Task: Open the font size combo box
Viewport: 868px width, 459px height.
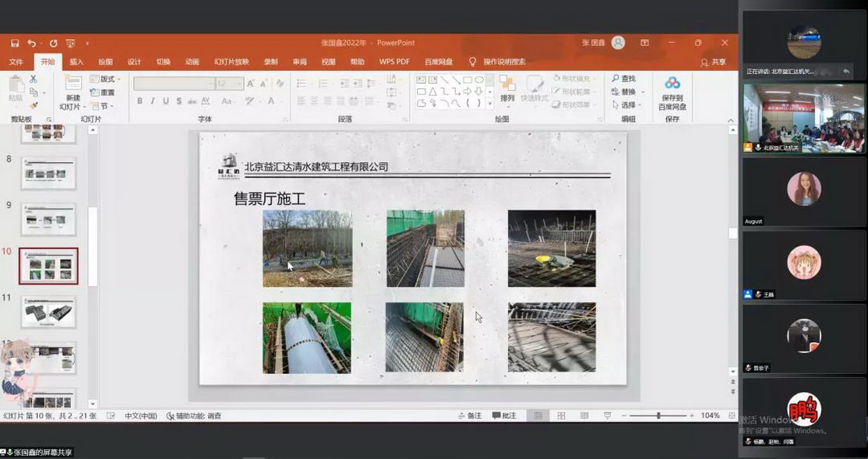Action: click(x=229, y=83)
